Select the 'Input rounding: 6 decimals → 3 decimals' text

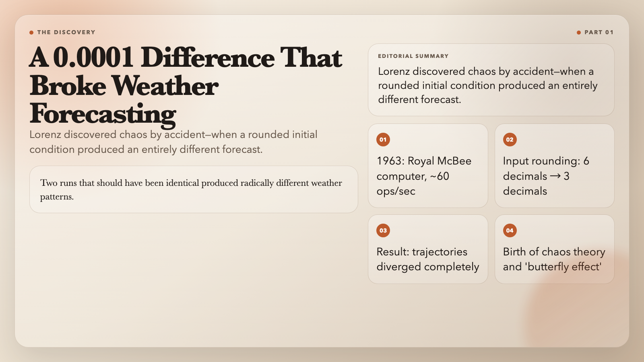pos(546,176)
